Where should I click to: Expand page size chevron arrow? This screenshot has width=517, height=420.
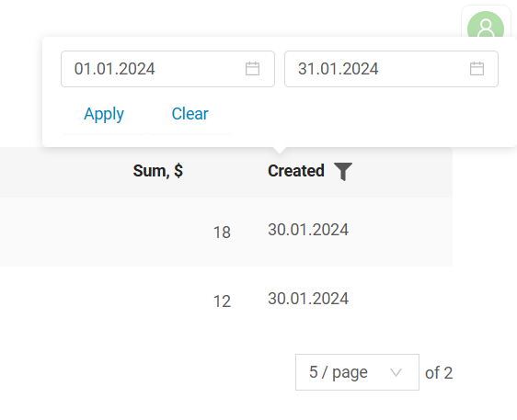pos(396,372)
